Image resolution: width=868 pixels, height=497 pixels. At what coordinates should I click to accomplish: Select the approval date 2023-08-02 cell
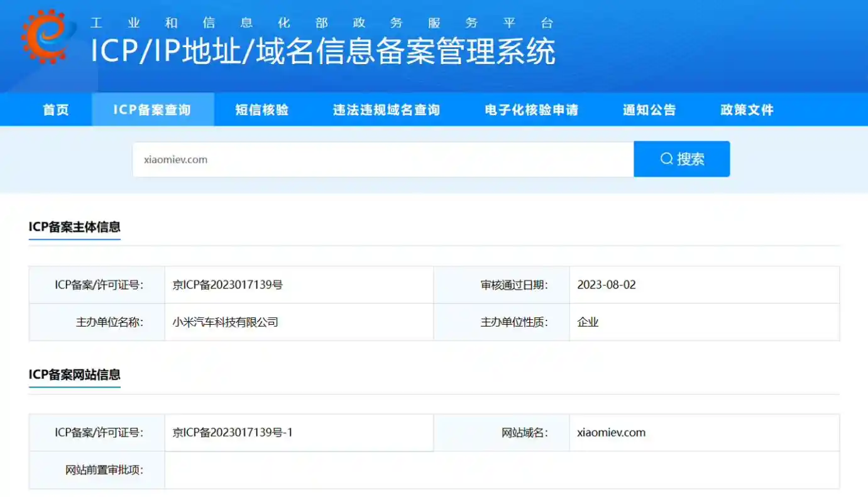point(607,284)
